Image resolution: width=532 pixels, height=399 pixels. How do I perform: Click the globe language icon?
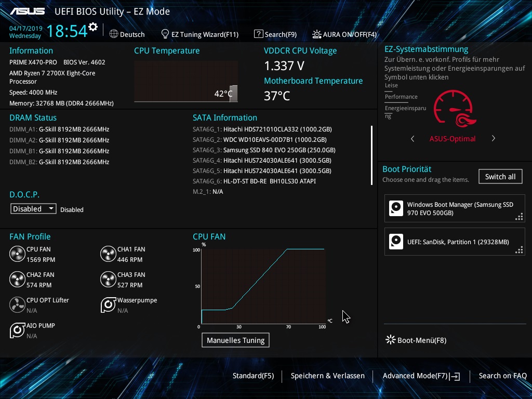click(114, 34)
